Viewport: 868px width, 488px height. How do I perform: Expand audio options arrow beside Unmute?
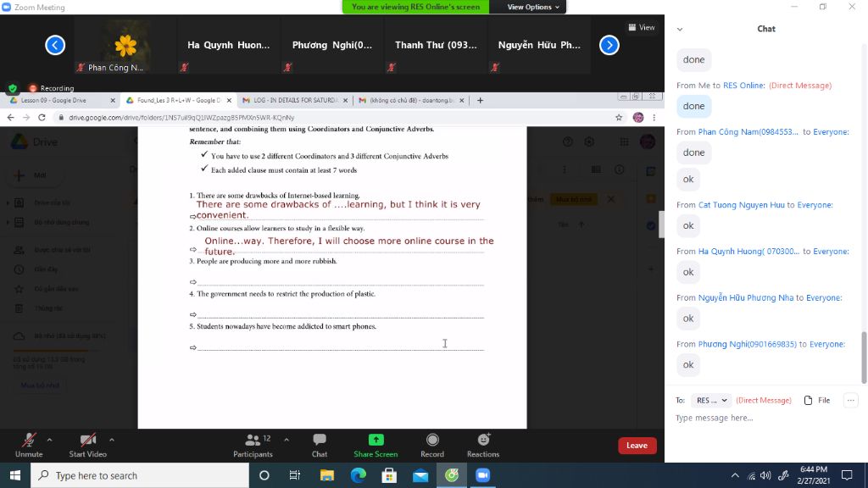[x=49, y=440]
